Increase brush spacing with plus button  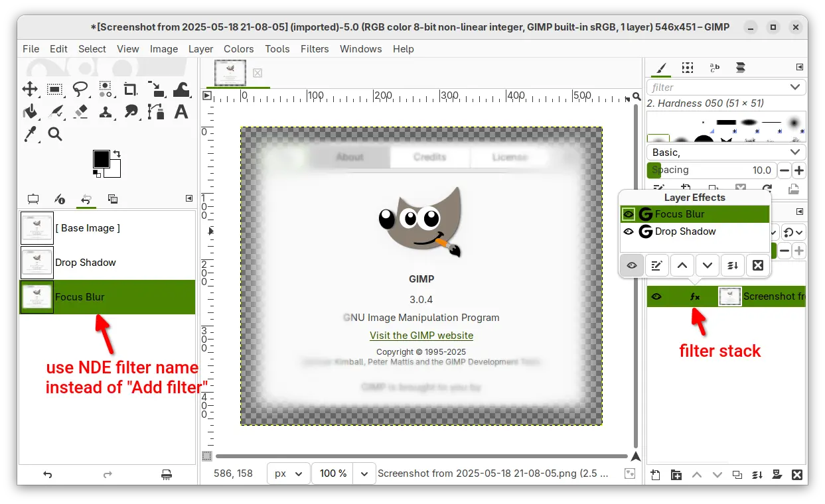click(x=799, y=170)
